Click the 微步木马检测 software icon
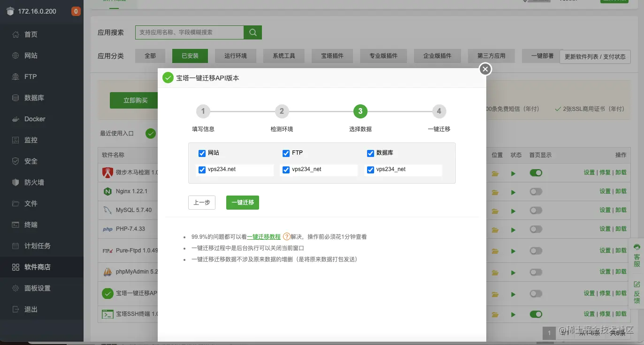The width and height of the screenshot is (644, 345). [107, 172]
